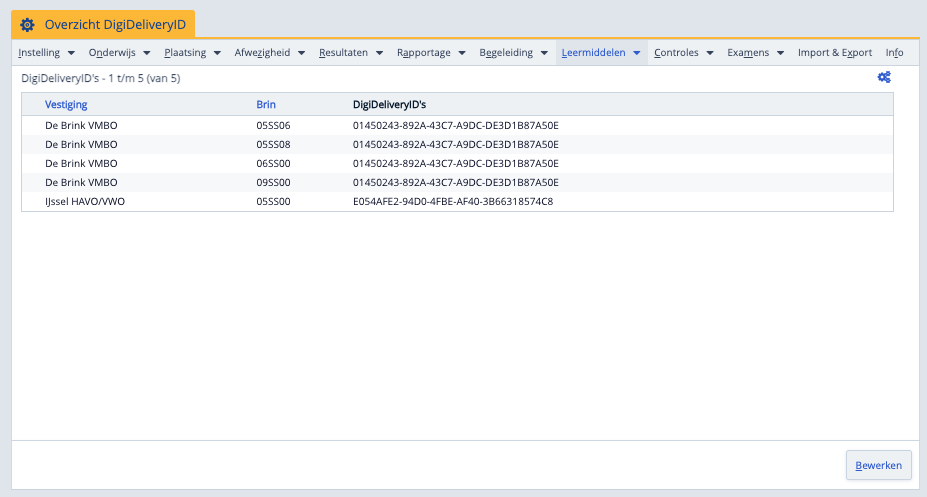Open the Afwezigheid menu

(x=262, y=53)
